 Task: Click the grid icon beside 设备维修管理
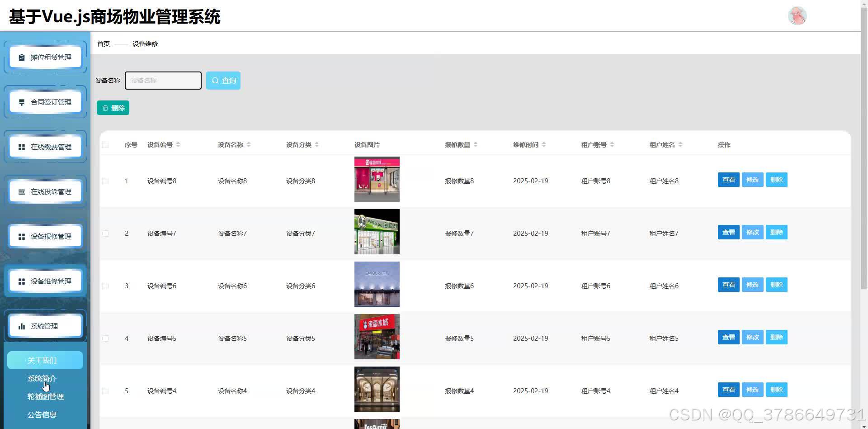pyautogui.click(x=21, y=281)
